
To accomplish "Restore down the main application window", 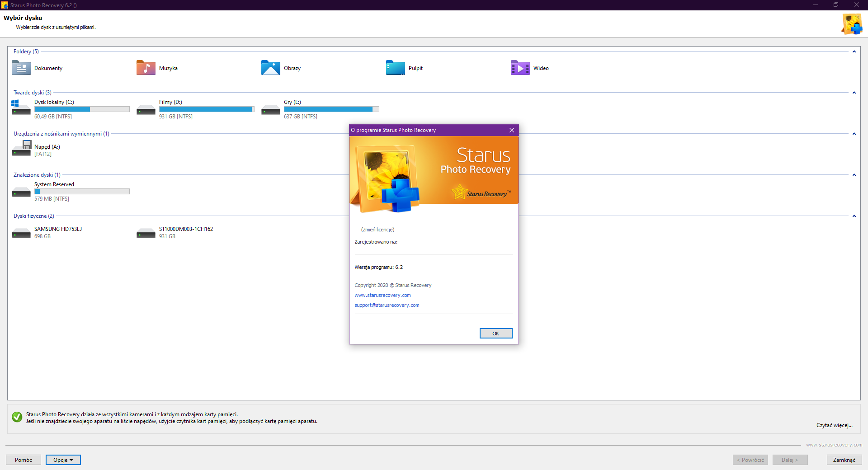I will click(x=836, y=5).
